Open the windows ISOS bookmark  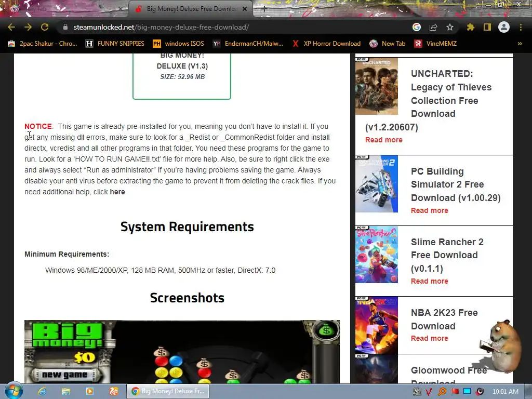179,44
